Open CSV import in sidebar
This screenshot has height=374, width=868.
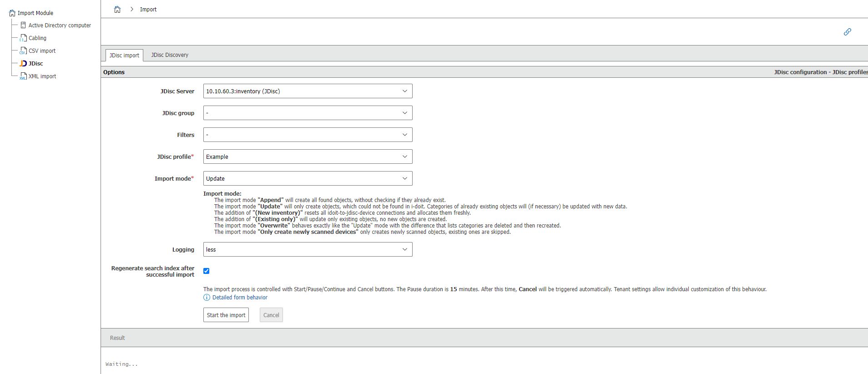pyautogui.click(x=42, y=51)
